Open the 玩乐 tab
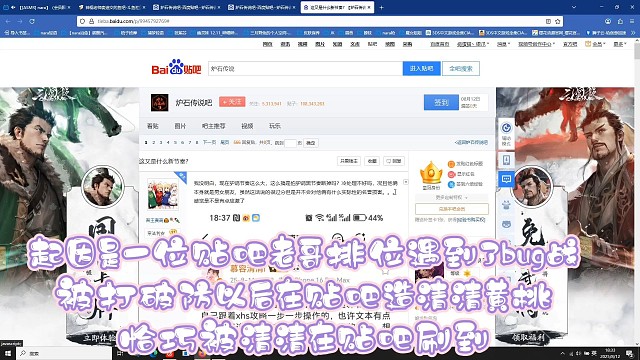 coord(275,126)
